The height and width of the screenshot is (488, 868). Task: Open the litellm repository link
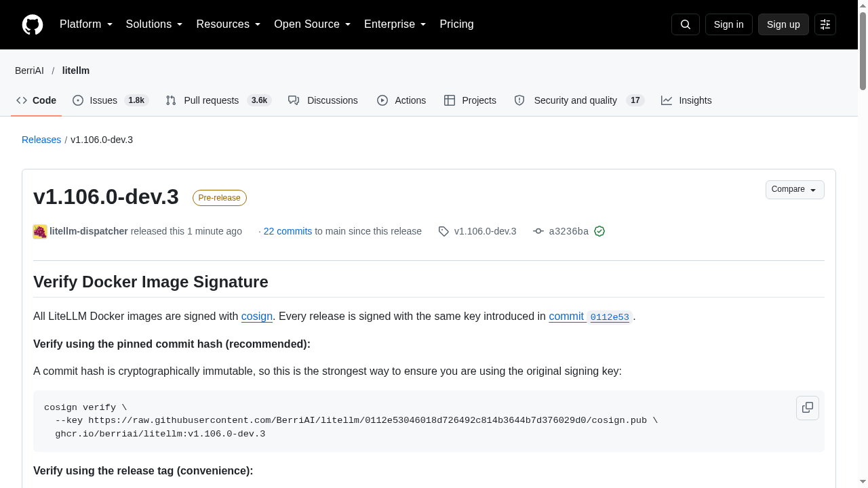(76, 70)
